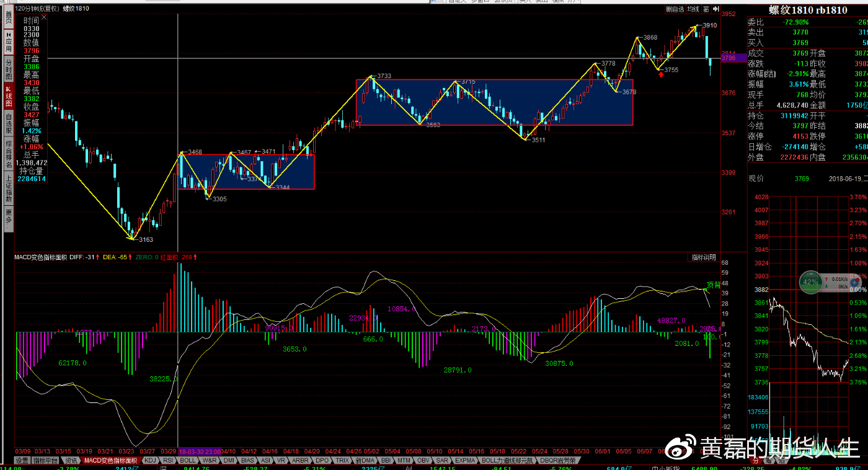868x470 pixels.
Task: Click the collapse arrow icon beside 窗 button
Action: (715, 9)
